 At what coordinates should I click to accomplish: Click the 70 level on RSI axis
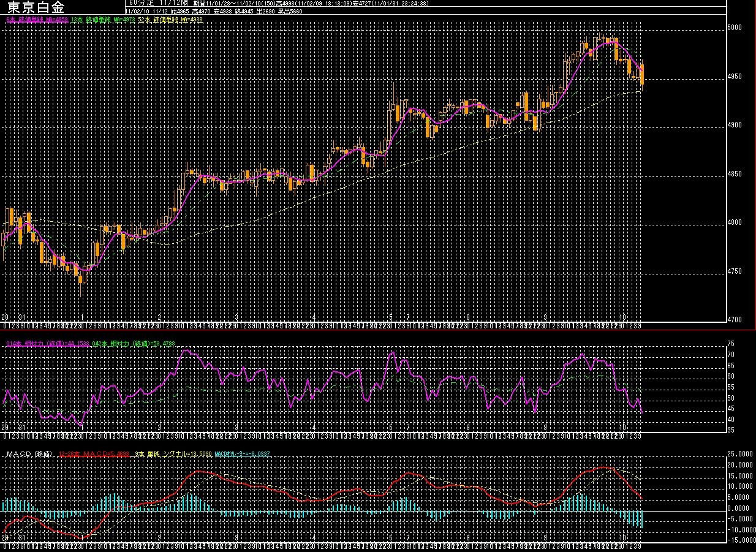click(x=730, y=355)
